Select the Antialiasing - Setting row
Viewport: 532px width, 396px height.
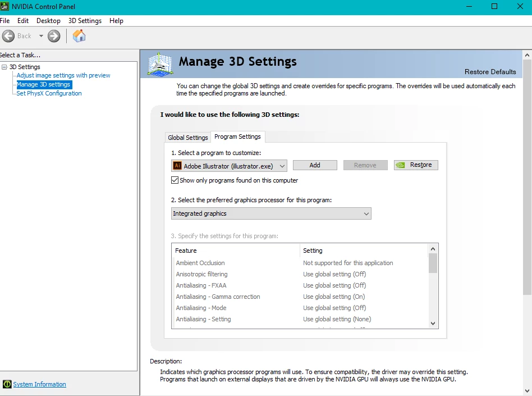tap(300, 319)
